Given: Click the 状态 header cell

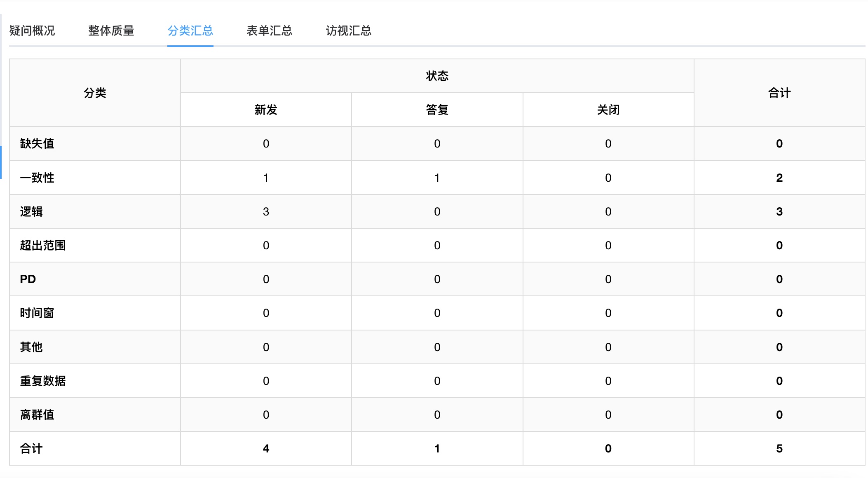Looking at the screenshot, I should point(437,76).
